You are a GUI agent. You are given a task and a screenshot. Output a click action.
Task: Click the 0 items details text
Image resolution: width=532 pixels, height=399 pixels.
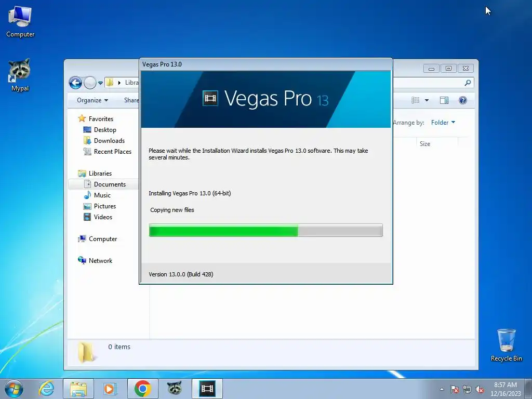point(119,347)
